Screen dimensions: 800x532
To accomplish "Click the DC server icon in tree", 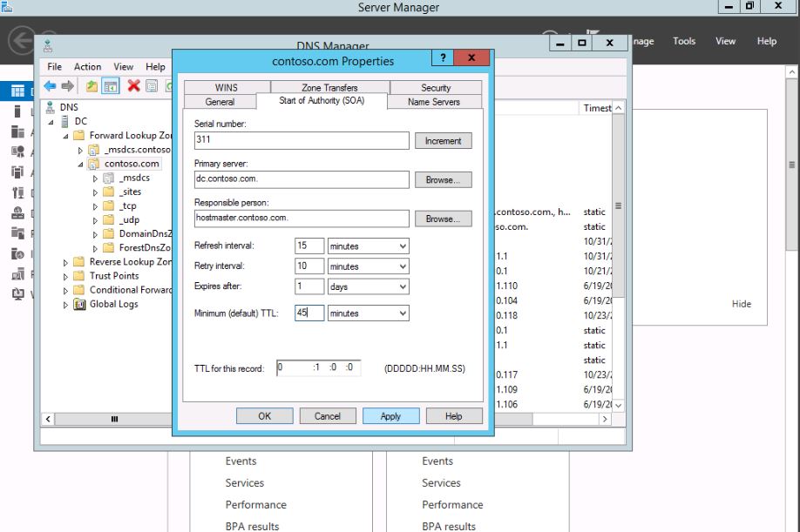I will (64, 121).
